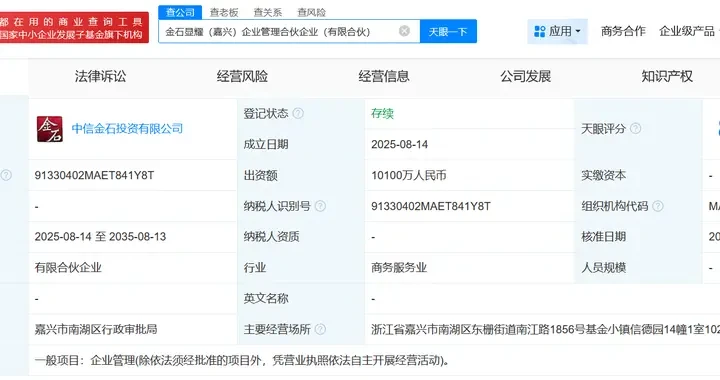Select the 存续 registration status text

click(x=382, y=113)
